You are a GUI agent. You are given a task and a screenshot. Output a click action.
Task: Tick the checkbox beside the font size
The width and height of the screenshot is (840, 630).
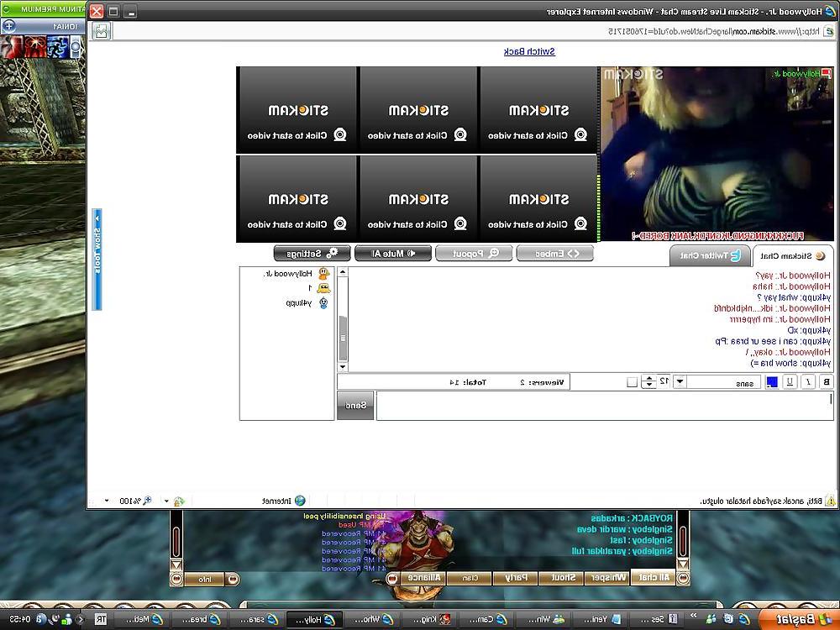[x=633, y=382]
